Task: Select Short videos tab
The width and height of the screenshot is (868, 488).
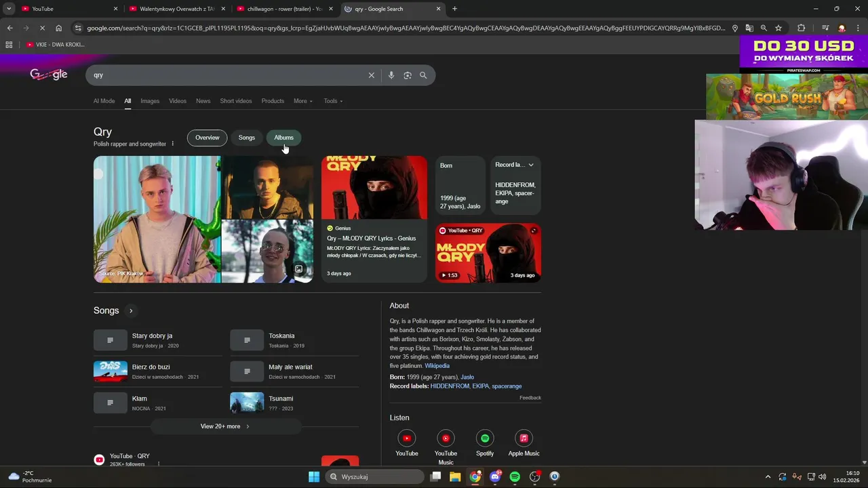Action: coord(236,101)
